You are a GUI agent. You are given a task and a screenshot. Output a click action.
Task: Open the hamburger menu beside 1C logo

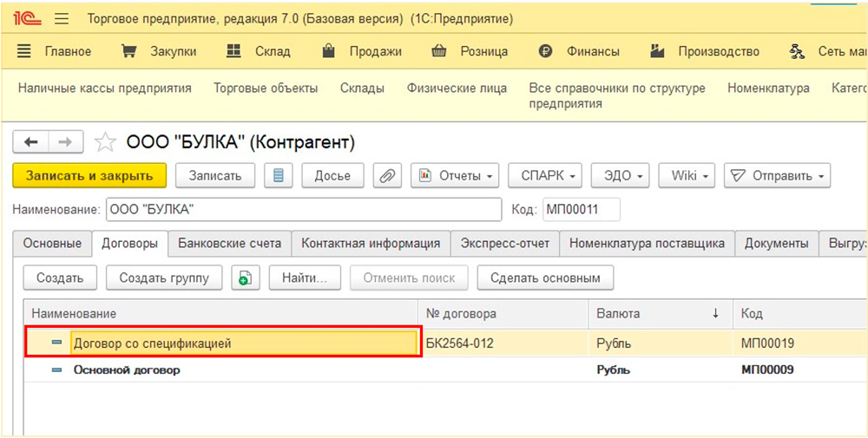(x=62, y=18)
